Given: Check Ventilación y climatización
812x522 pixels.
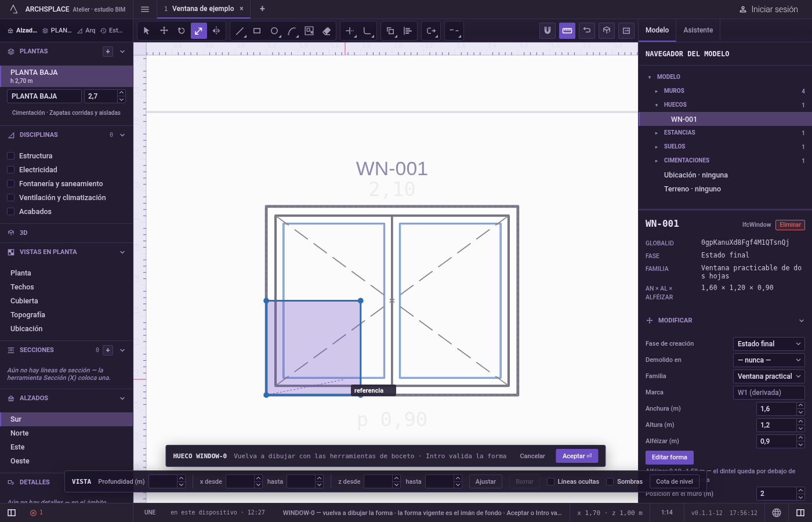Looking at the screenshot, I should pyautogui.click(x=10, y=198).
